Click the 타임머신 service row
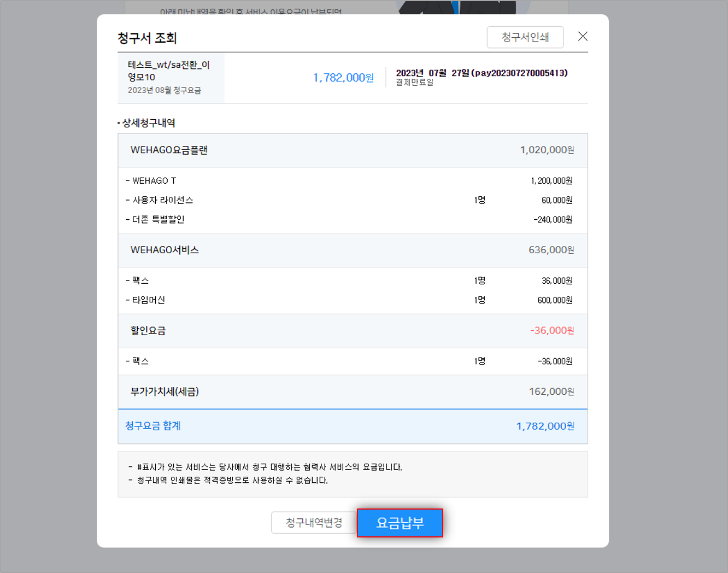The image size is (728, 573). (x=149, y=300)
